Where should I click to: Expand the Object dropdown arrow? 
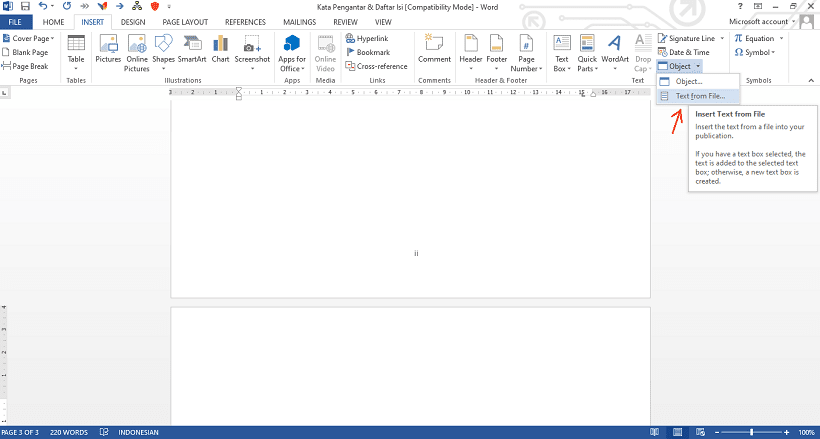click(698, 66)
